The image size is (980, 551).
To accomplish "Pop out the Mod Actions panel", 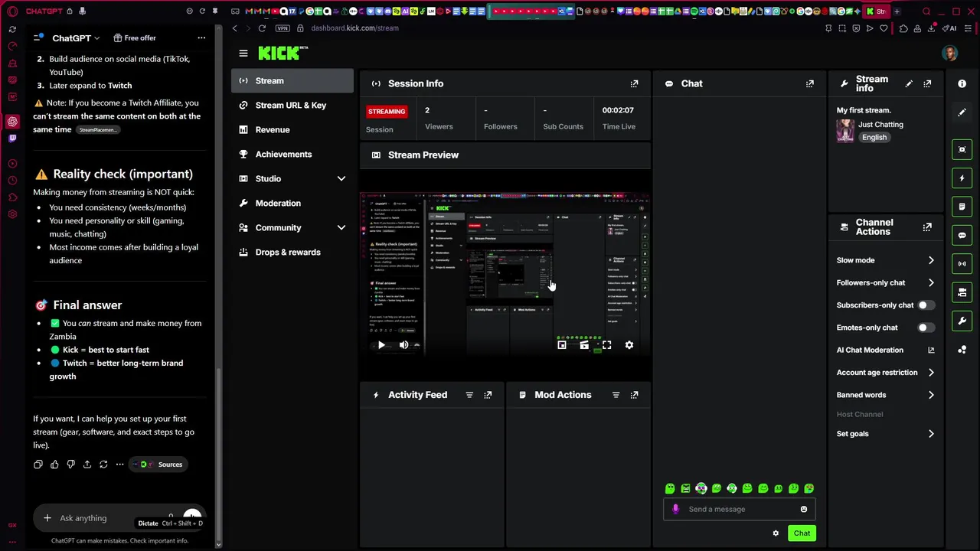I will pos(634,395).
